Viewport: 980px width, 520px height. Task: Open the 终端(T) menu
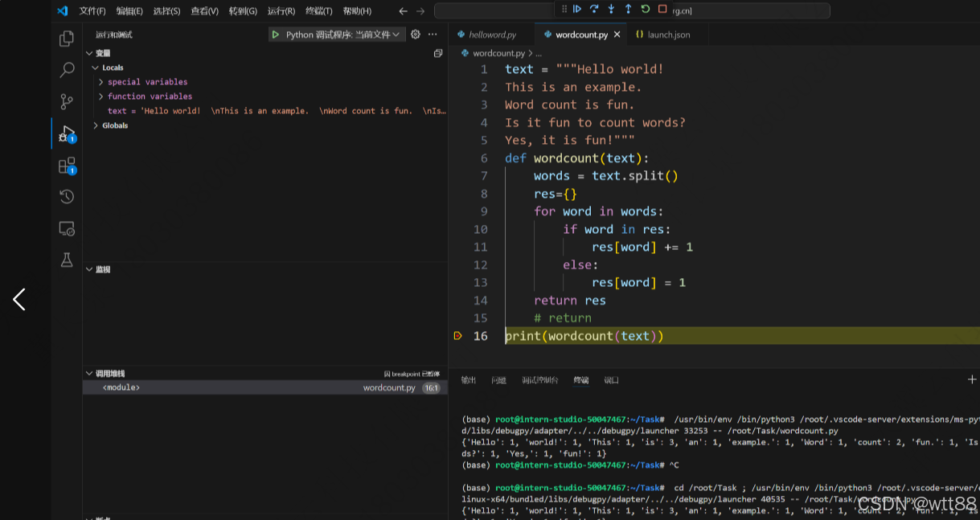(x=319, y=11)
